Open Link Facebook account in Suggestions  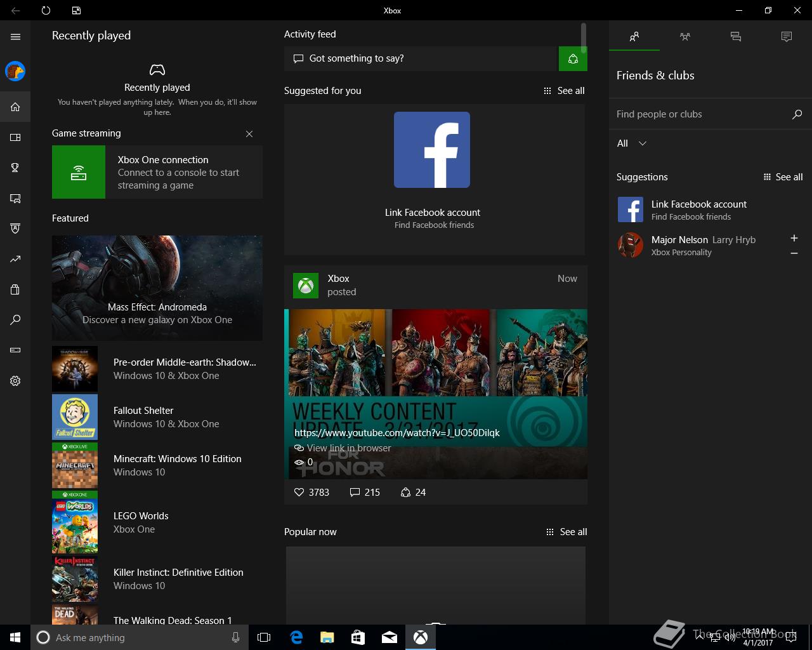(x=710, y=210)
